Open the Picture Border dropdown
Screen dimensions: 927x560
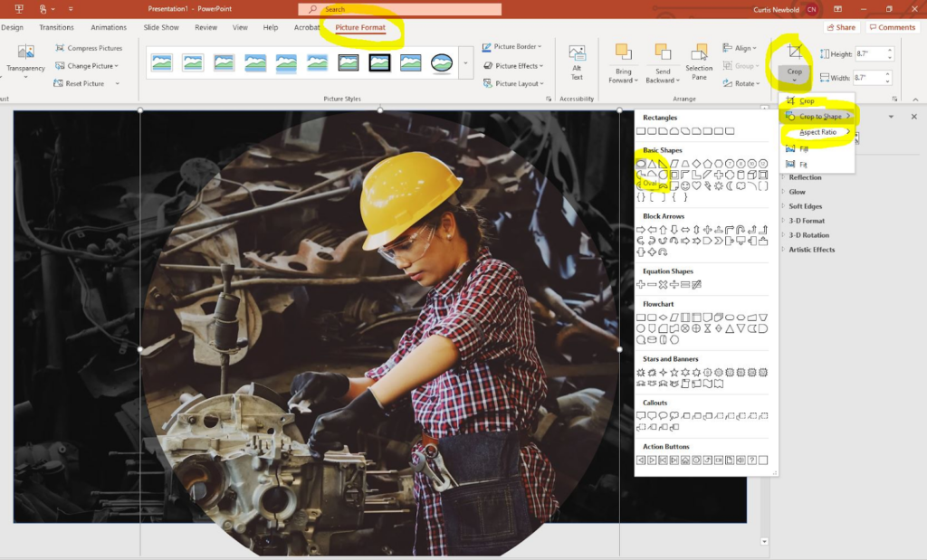[514, 47]
